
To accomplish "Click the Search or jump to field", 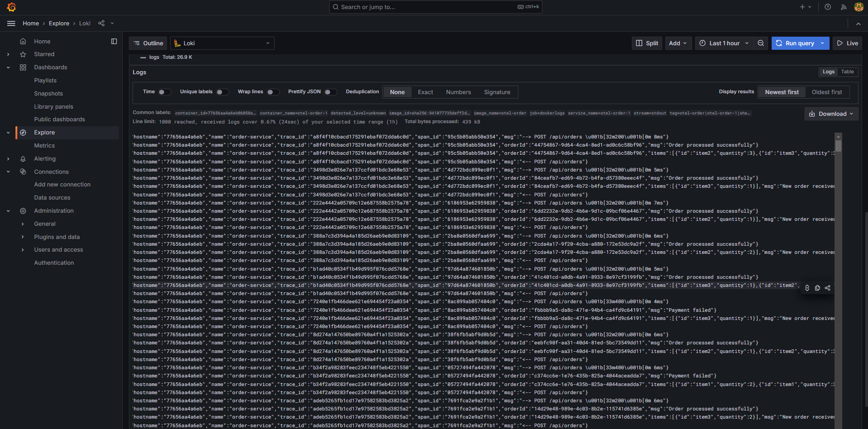I will click(x=436, y=7).
